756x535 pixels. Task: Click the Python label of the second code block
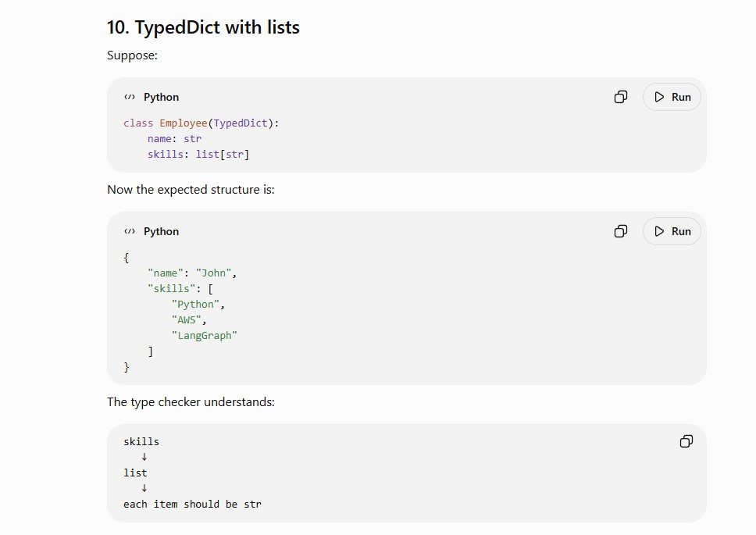click(x=161, y=231)
